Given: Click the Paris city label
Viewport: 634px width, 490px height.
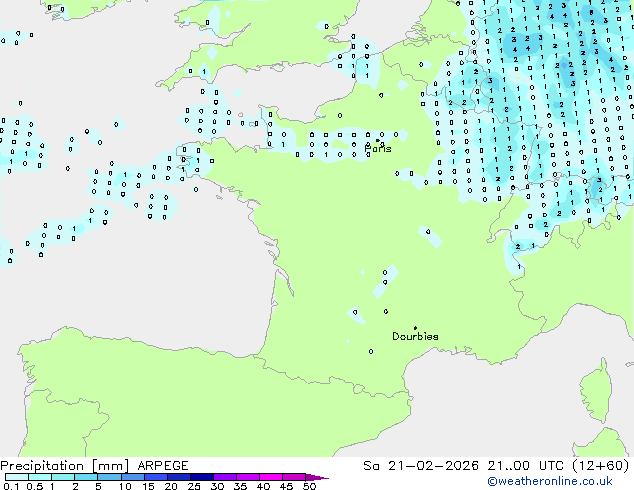Looking at the screenshot, I should pyautogui.click(x=378, y=149).
